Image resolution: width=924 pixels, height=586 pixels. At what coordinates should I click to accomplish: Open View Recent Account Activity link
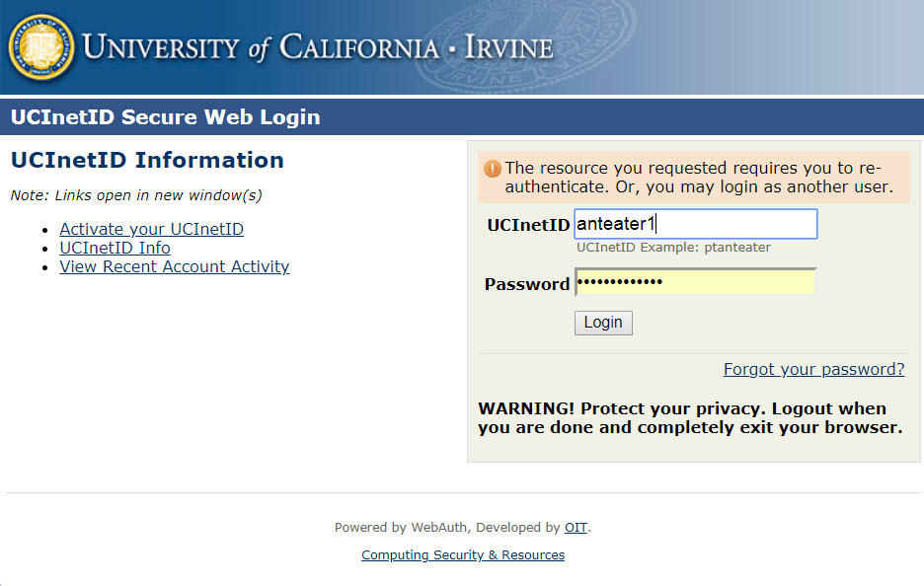tap(175, 266)
